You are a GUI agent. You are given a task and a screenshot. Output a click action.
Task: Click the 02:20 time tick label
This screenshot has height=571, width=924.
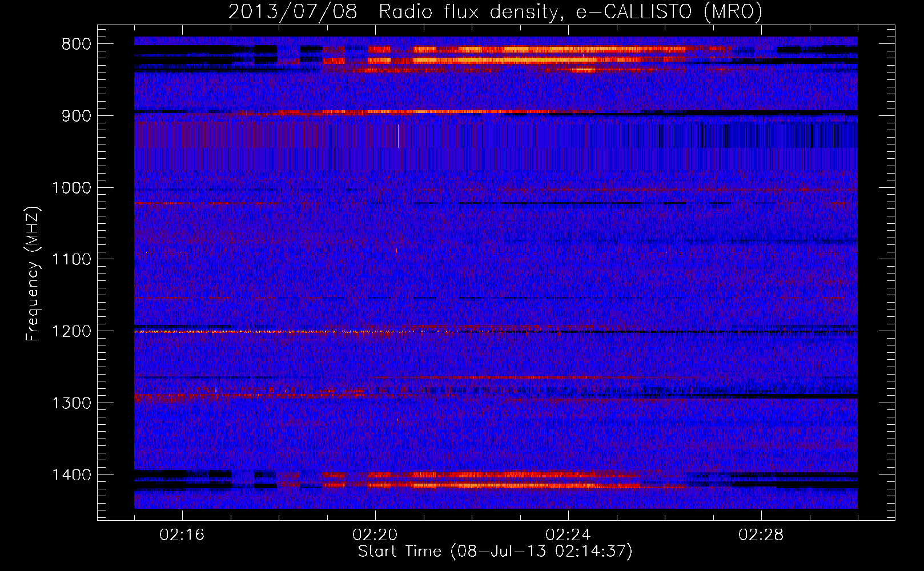(375, 535)
